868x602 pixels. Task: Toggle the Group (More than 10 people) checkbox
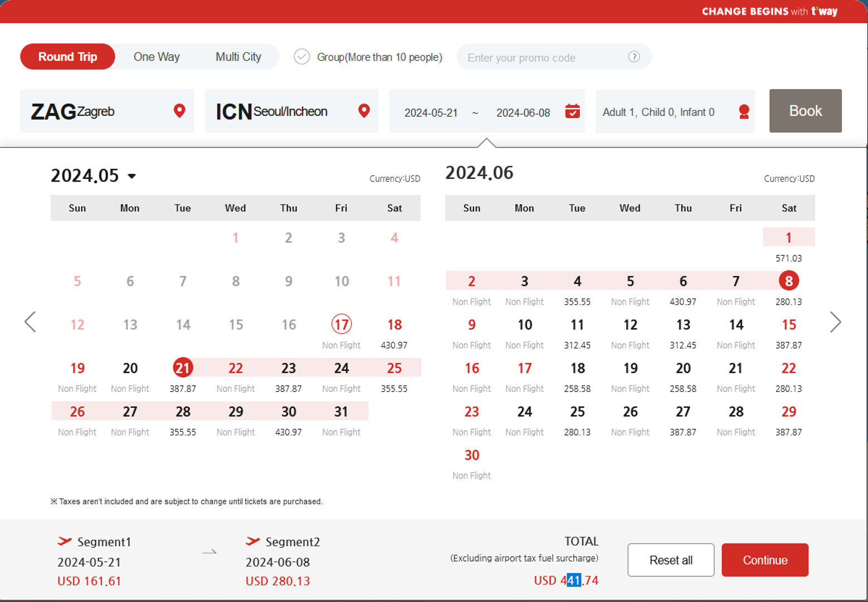[x=302, y=57]
